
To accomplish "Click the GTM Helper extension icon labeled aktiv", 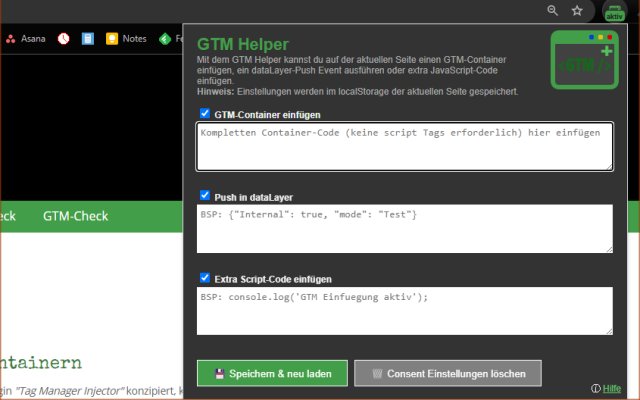I will 614,11.
